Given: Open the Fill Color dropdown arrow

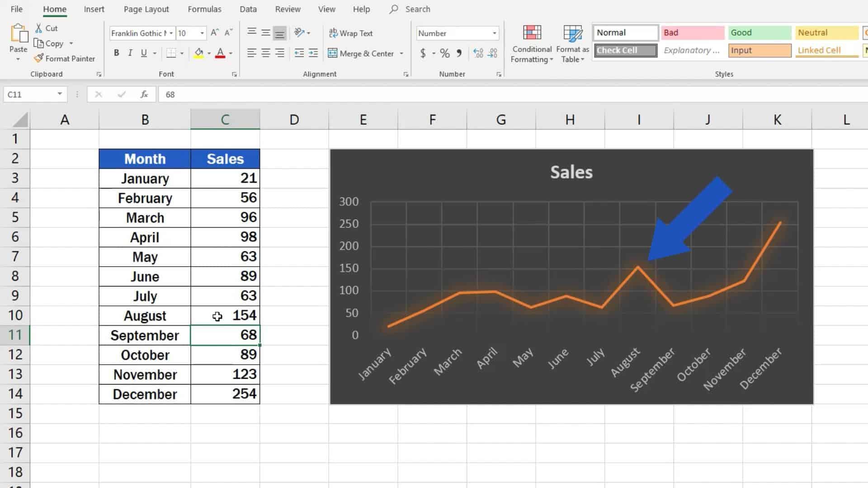Looking at the screenshot, I should pos(208,53).
